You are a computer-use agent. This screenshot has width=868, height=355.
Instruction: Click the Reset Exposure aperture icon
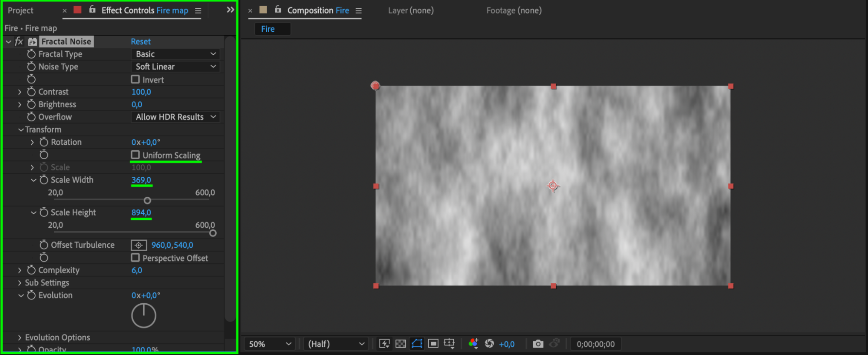489,344
